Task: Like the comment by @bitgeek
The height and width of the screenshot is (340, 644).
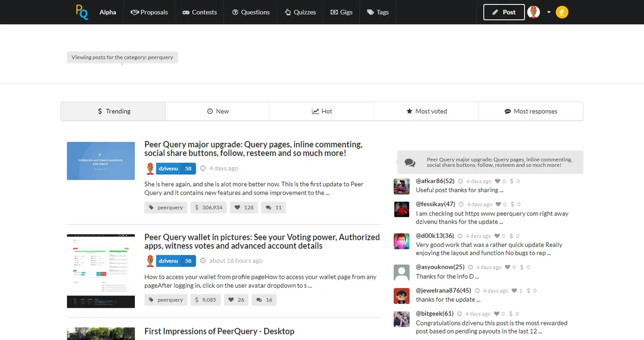Action: [497, 314]
